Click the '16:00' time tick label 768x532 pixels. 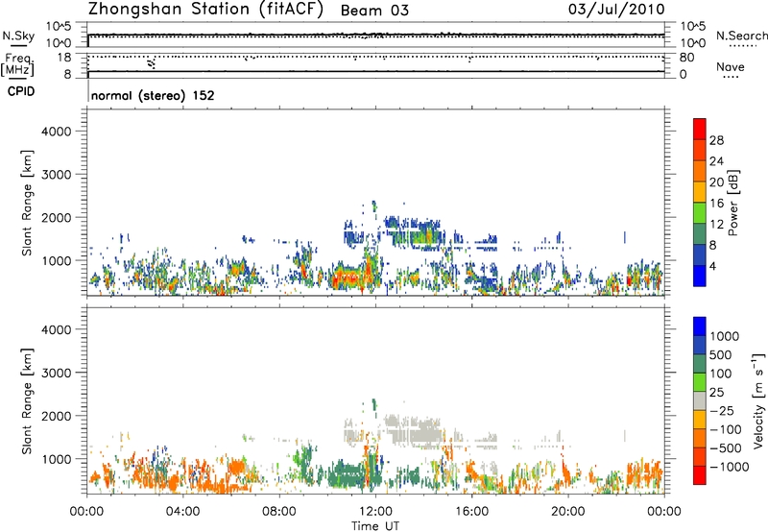[x=471, y=512]
